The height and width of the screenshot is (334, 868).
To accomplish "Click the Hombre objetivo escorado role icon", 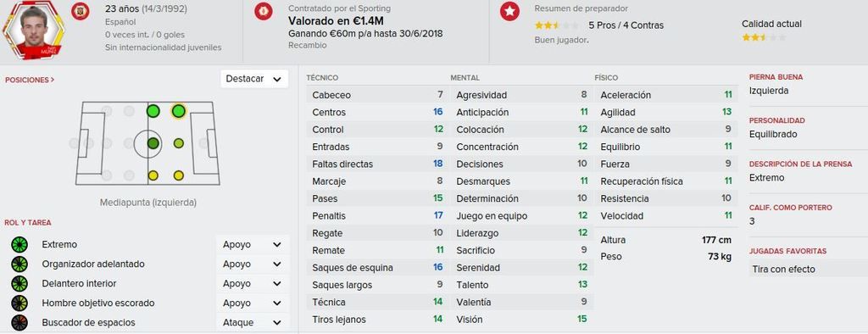I will 19,303.
